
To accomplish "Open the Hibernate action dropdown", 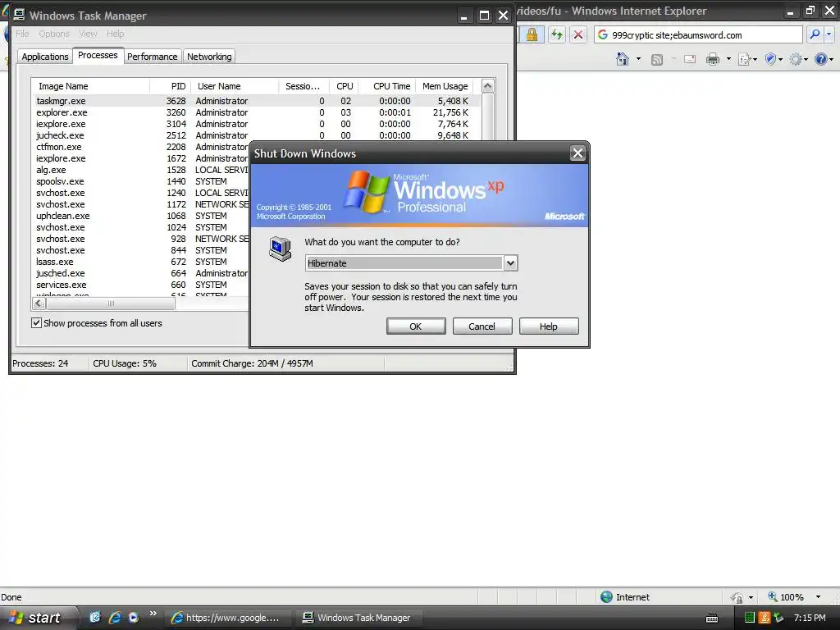I will point(510,263).
